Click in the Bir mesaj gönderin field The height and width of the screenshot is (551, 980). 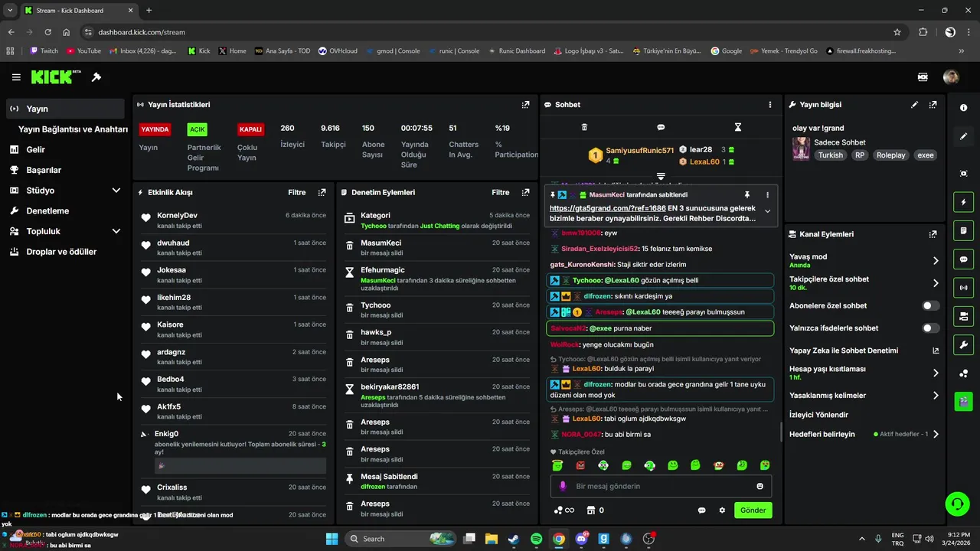click(x=661, y=486)
